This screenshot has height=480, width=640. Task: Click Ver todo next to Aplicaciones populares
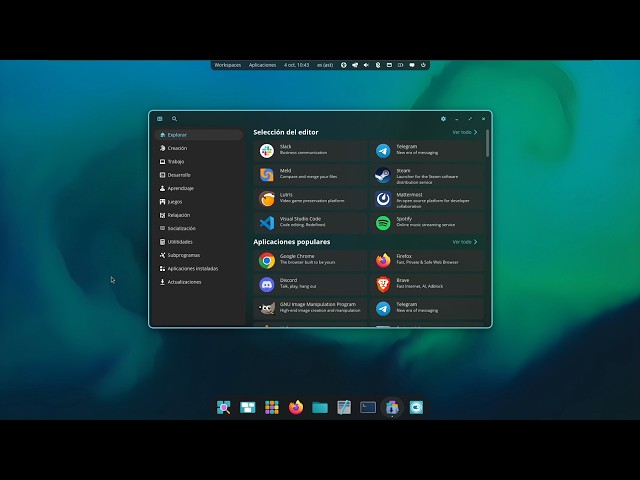(x=465, y=242)
